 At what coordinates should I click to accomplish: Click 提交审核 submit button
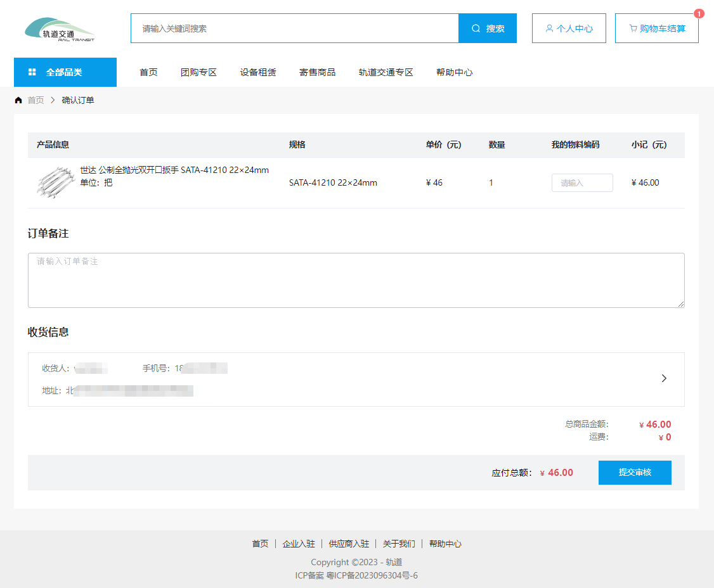[x=634, y=473]
